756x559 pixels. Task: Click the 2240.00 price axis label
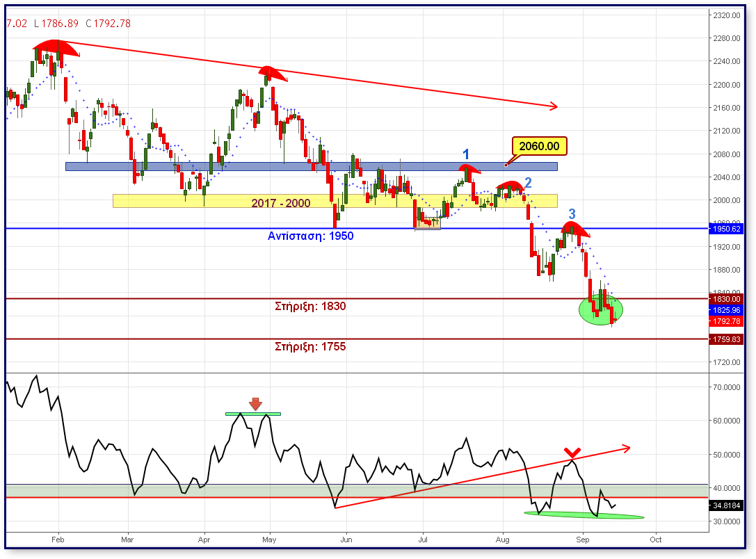[727, 61]
